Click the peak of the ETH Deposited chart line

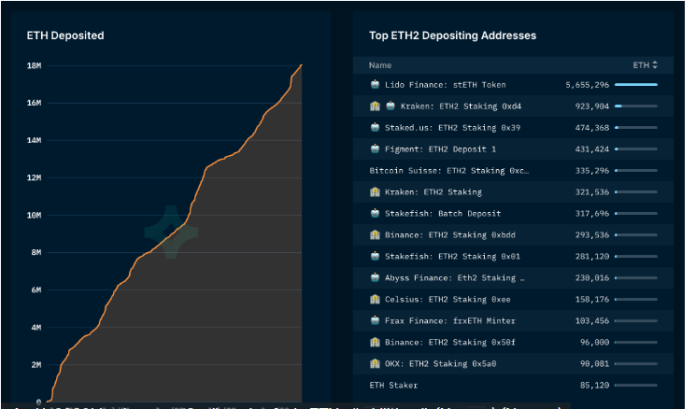301,66
